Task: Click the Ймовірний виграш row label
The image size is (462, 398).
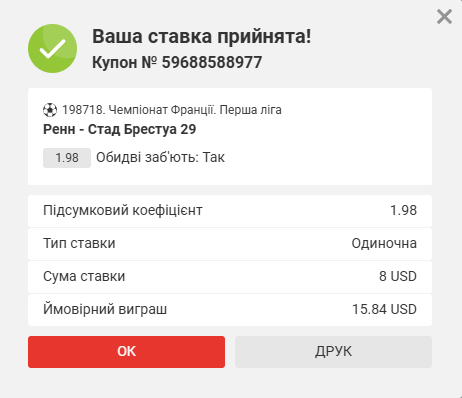Action: tap(105, 309)
